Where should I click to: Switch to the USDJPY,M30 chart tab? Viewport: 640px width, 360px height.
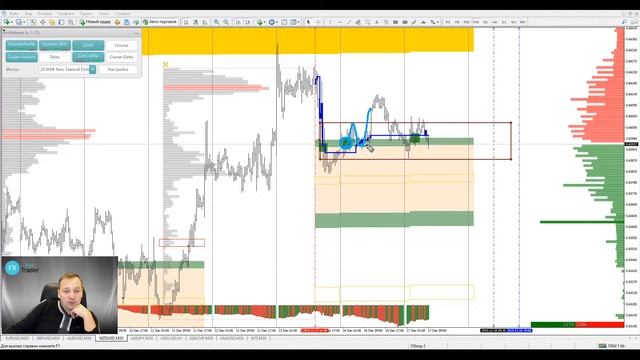click(142, 338)
